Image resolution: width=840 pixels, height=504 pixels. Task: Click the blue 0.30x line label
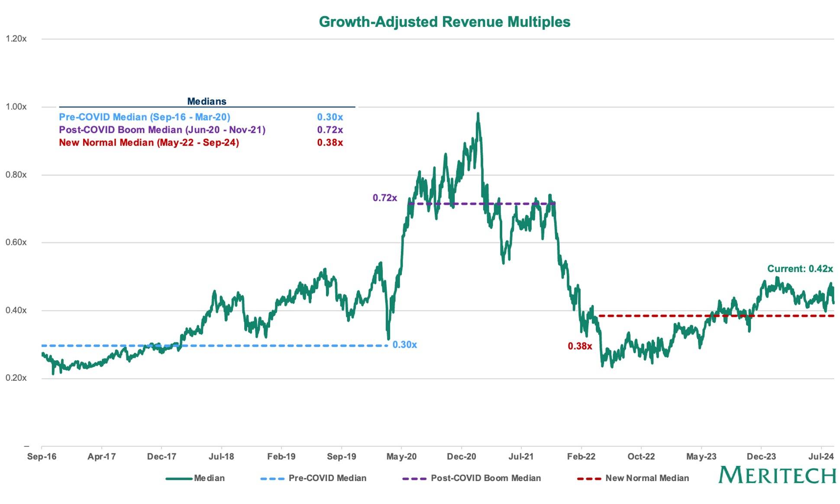coord(404,345)
